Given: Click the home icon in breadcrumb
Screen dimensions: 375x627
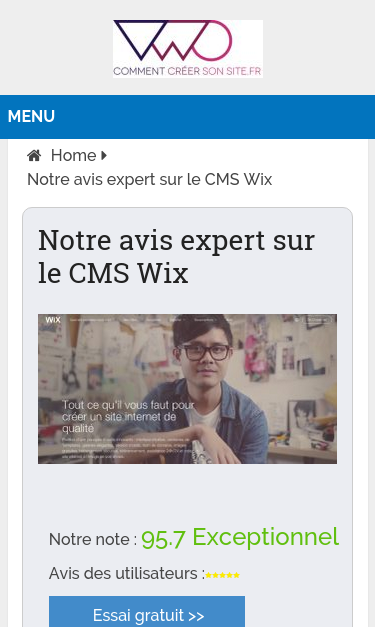Looking at the screenshot, I should coord(34,155).
